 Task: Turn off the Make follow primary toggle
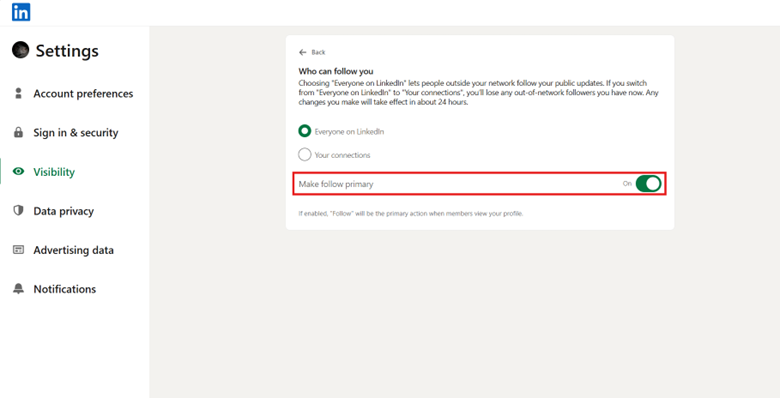(x=648, y=184)
